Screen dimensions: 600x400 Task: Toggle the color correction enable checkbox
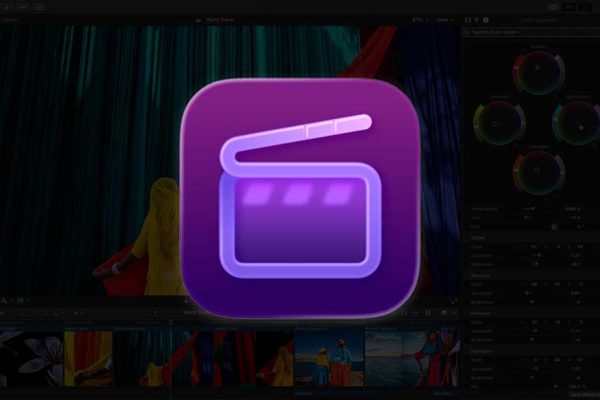point(466,33)
